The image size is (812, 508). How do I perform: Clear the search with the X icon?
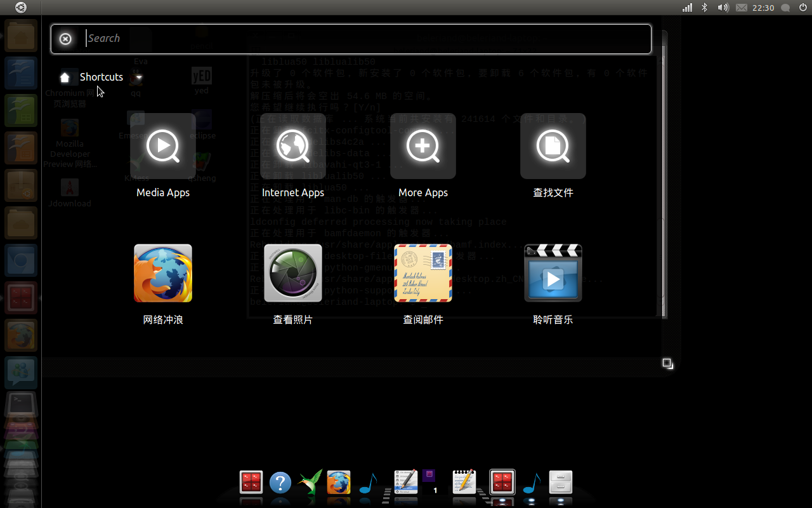pos(65,39)
